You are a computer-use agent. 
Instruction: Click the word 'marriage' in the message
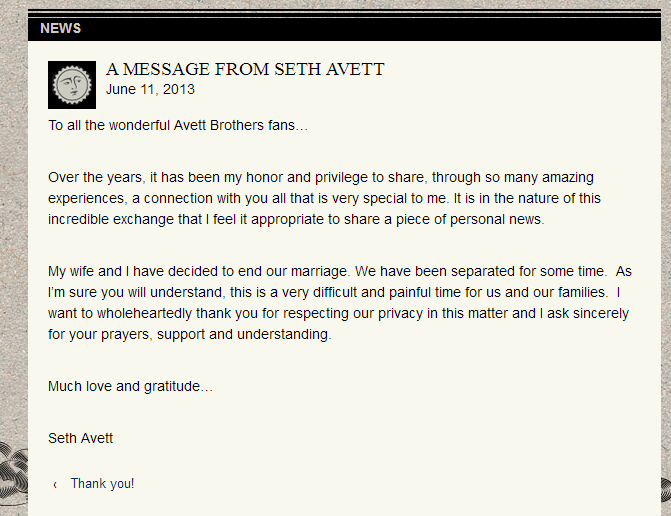tap(318, 271)
